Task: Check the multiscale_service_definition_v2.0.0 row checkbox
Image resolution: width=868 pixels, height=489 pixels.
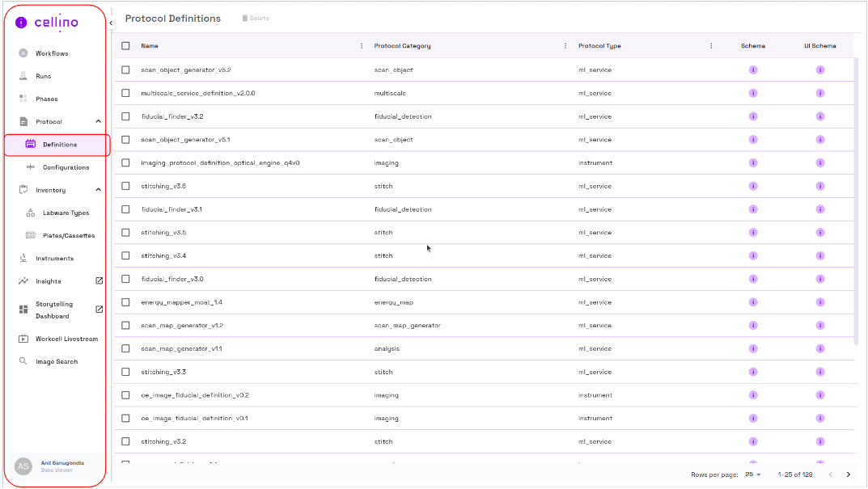Action: [x=125, y=93]
